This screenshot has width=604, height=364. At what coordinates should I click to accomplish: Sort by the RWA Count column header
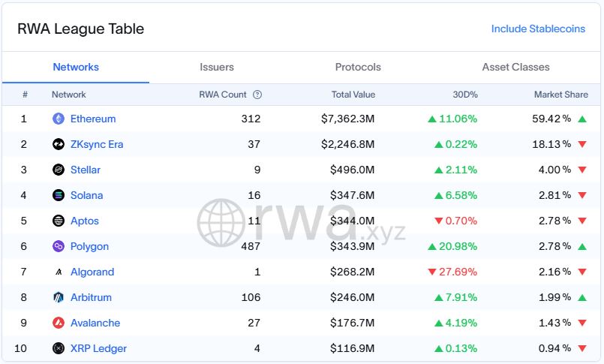tap(223, 95)
